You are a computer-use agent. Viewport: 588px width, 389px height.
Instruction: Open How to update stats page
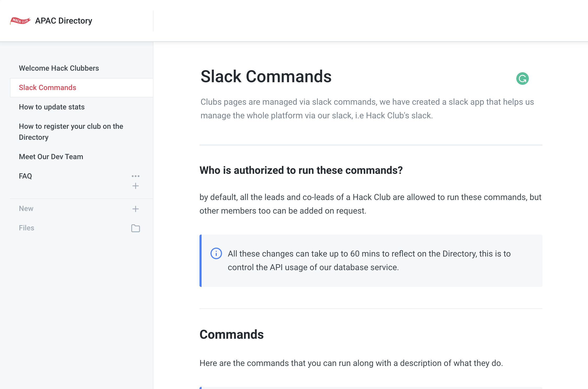52,107
